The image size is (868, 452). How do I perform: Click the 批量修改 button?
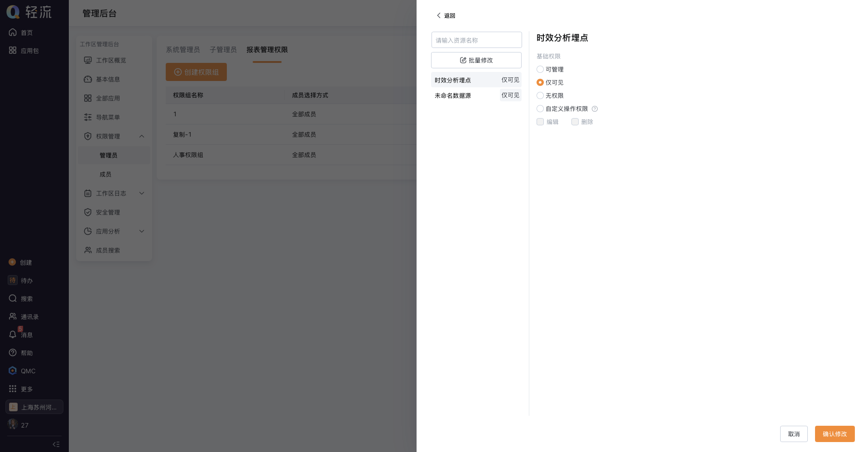476,60
